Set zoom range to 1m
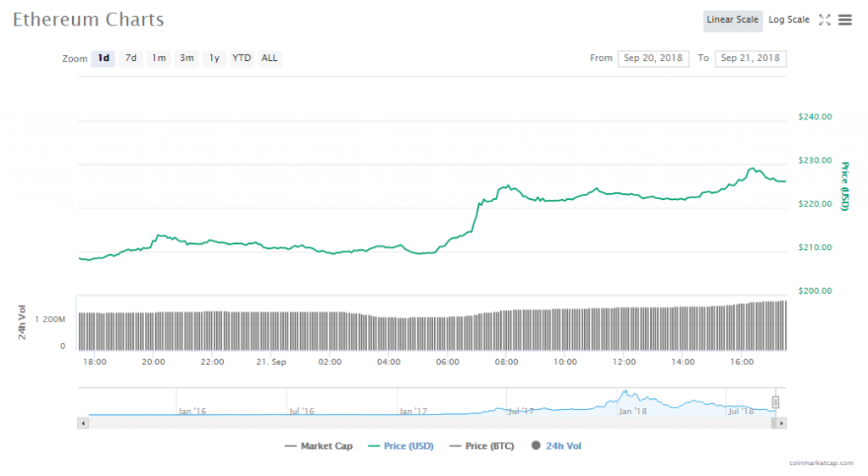Viewport: 868px width, 476px height. (x=159, y=58)
